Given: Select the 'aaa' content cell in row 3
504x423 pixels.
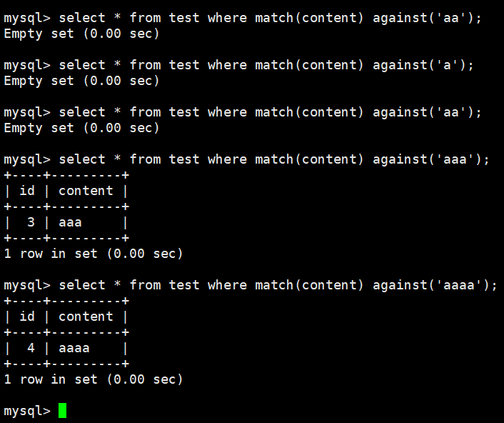Looking at the screenshot, I should click(70, 222).
